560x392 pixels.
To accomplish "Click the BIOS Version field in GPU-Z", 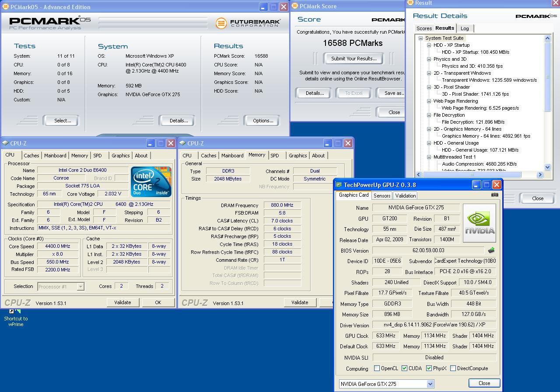I will (428, 250).
